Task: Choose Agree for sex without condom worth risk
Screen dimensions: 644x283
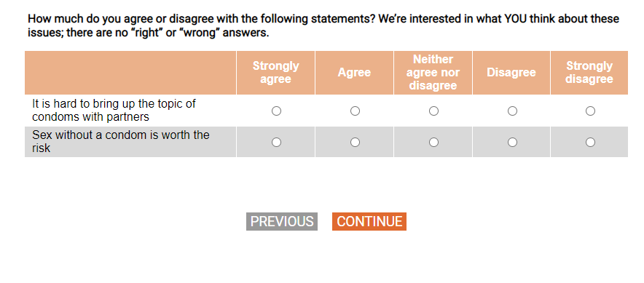Action: pyautogui.click(x=355, y=143)
